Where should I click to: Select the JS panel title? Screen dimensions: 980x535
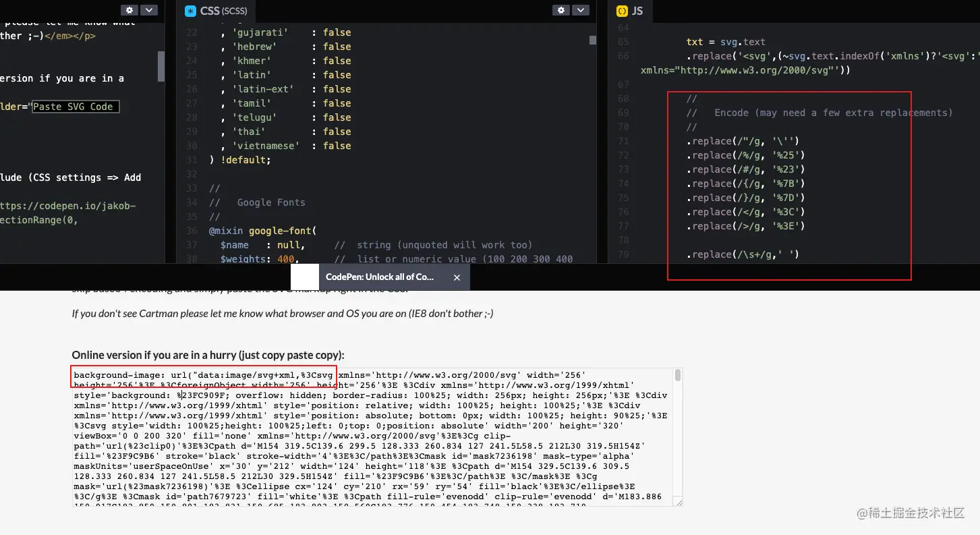pyautogui.click(x=637, y=11)
